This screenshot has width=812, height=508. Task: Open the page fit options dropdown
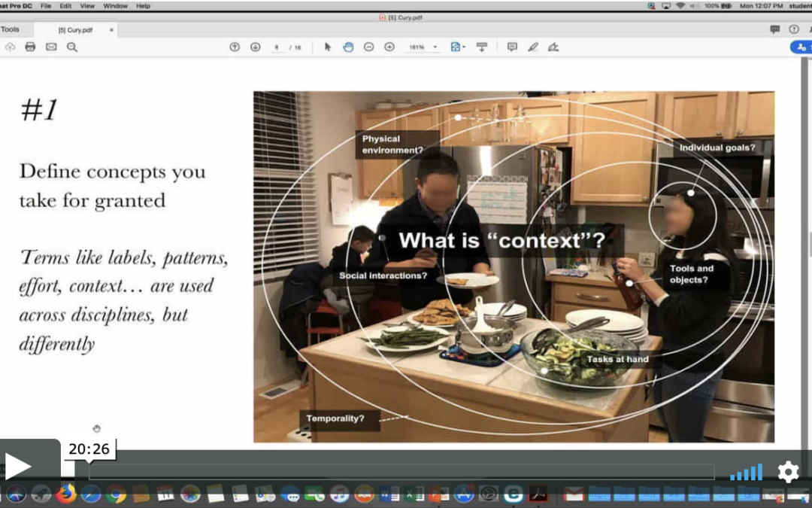point(458,47)
